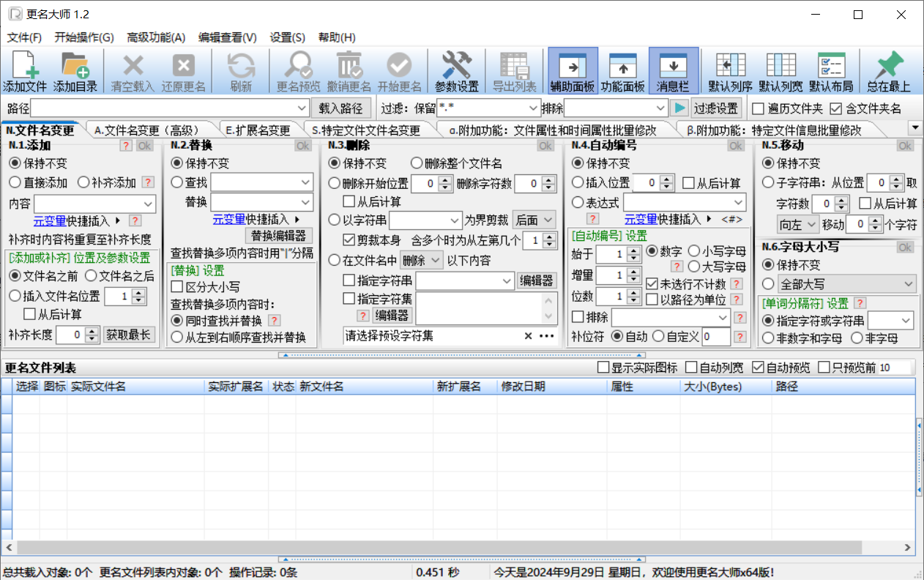Select the 直接添加 radio button
Image resolution: width=924 pixels, height=580 pixels.
point(15,182)
